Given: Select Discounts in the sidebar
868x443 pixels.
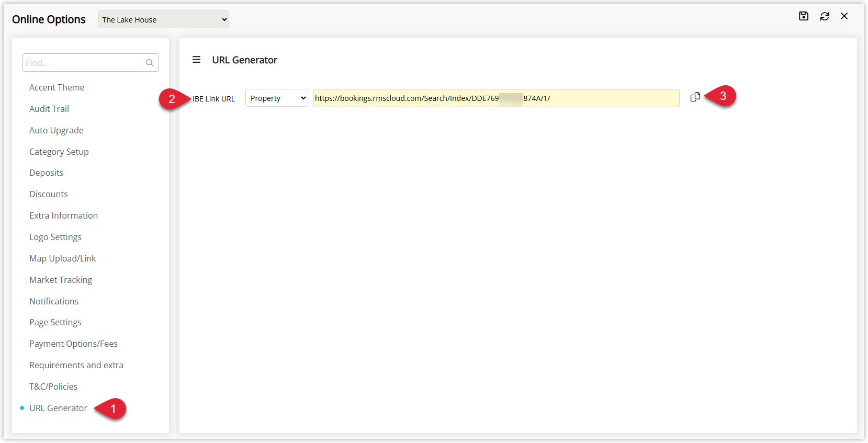Looking at the screenshot, I should coord(49,194).
